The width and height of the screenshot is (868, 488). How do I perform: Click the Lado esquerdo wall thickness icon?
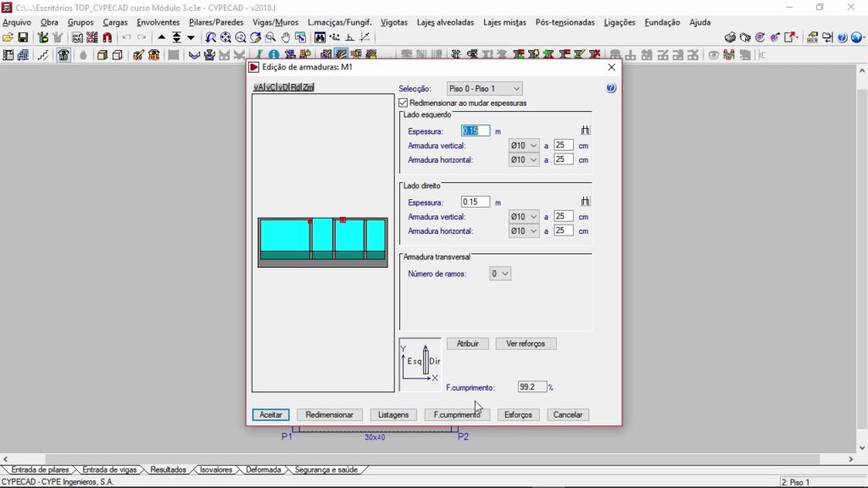click(585, 130)
